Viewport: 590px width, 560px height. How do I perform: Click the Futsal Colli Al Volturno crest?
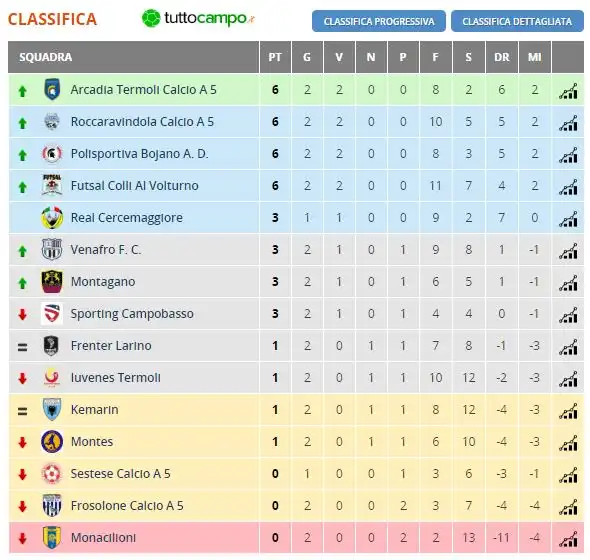click(52, 185)
